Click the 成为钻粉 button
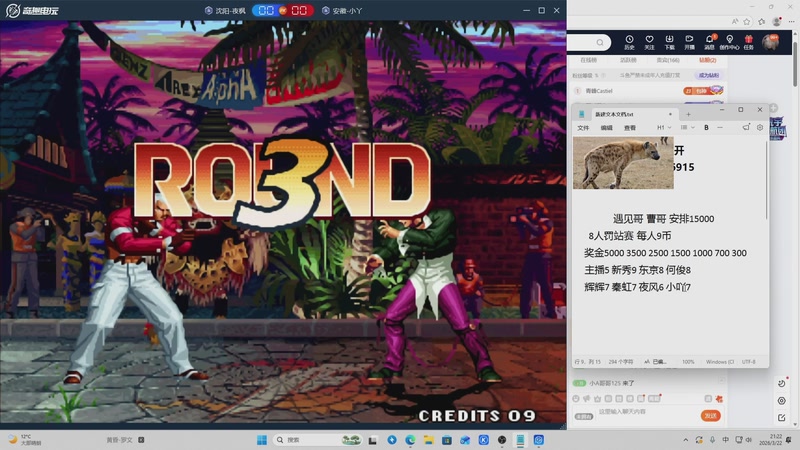The image size is (800, 450). [709, 76]
